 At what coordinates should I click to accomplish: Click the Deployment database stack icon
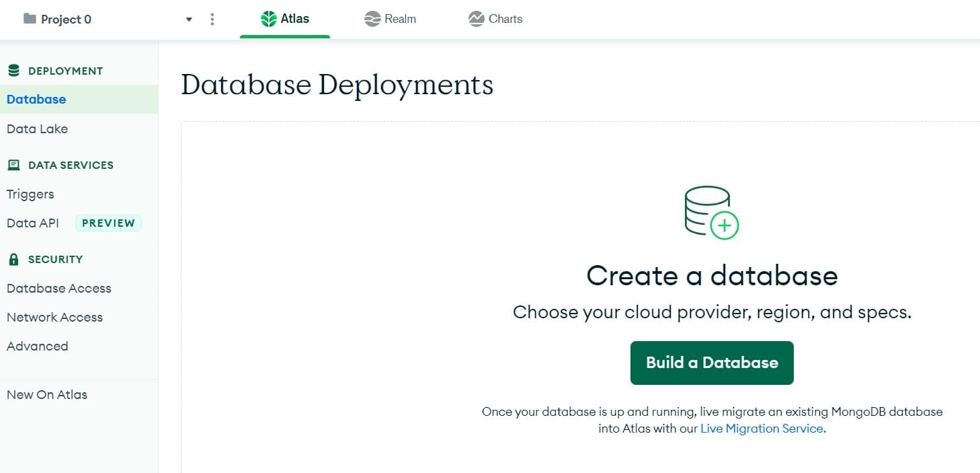pyautogui.click(x=13, y=71)
